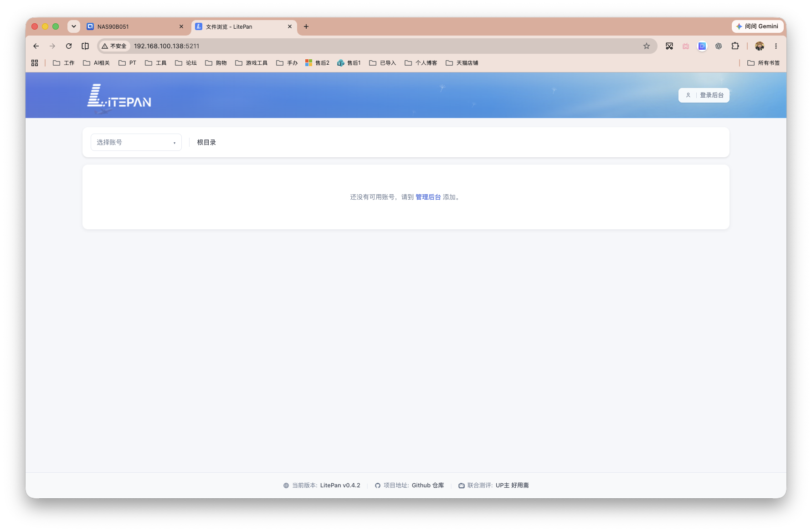812x532 pixels.
Task: Open the Github 仓库 link in footer
Action: click(428, 486)
